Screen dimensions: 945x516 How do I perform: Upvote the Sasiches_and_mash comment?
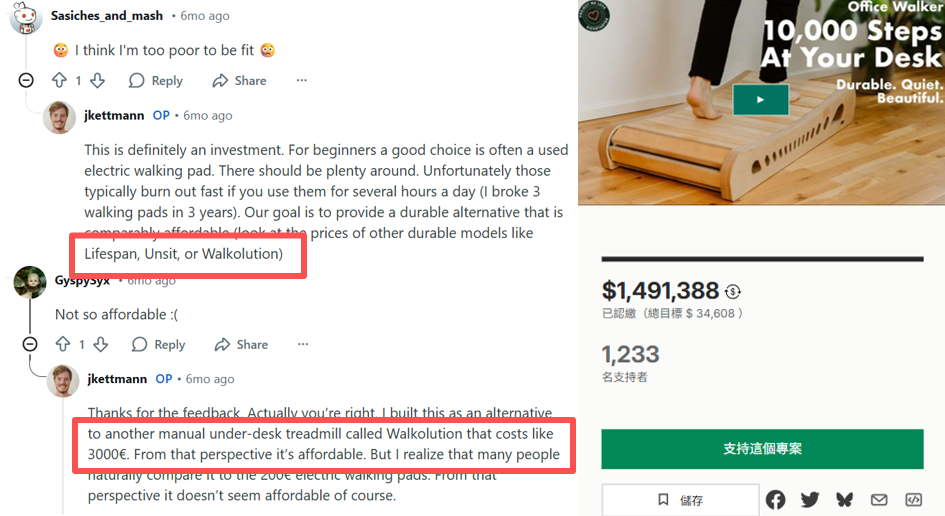point(59,81)
